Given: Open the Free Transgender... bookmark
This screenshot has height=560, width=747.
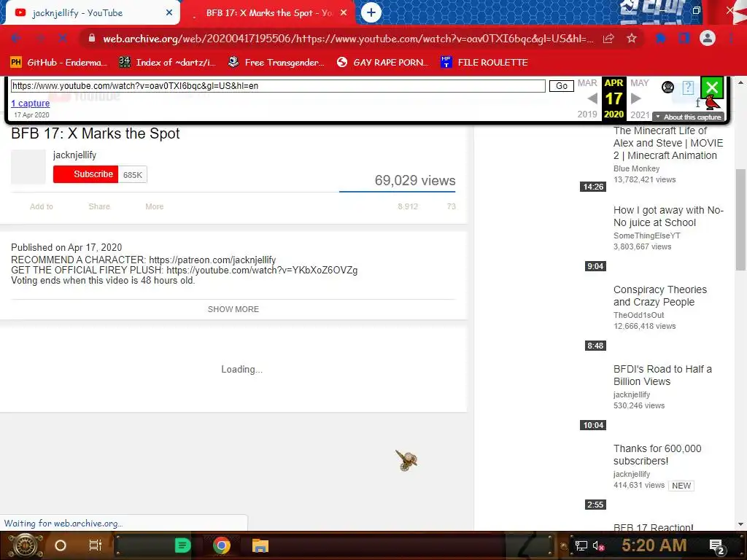Looking at the screenshot, I should [x=276, y=63].
